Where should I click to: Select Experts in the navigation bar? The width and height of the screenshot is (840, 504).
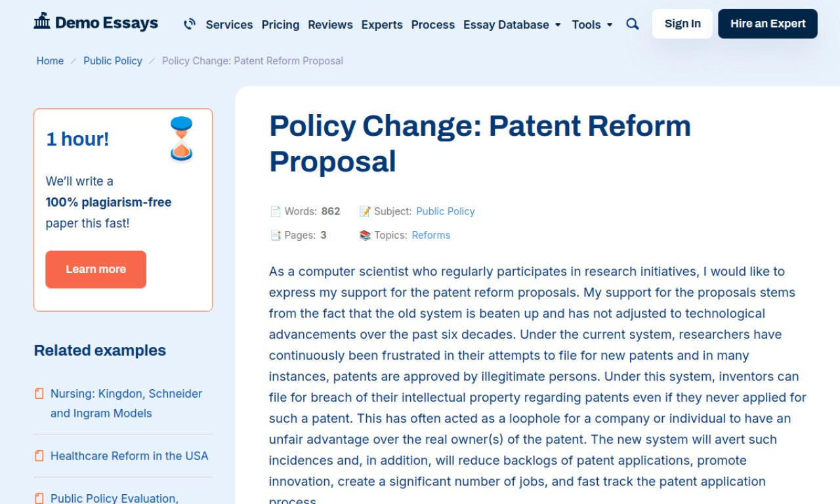pos(382,25)
